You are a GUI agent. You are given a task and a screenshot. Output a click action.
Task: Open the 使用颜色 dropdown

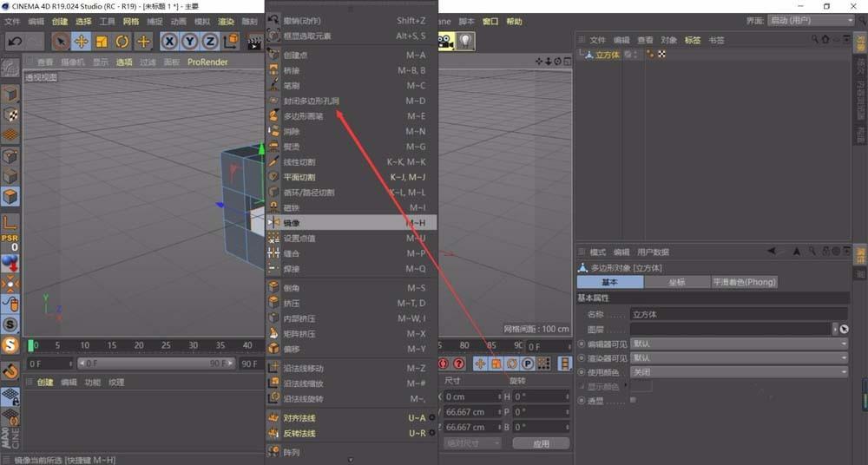click(x=739, y=372)
